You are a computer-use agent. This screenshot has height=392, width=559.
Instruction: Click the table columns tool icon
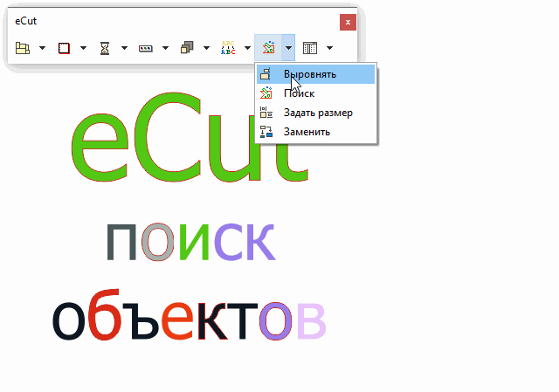click(310, 48)
